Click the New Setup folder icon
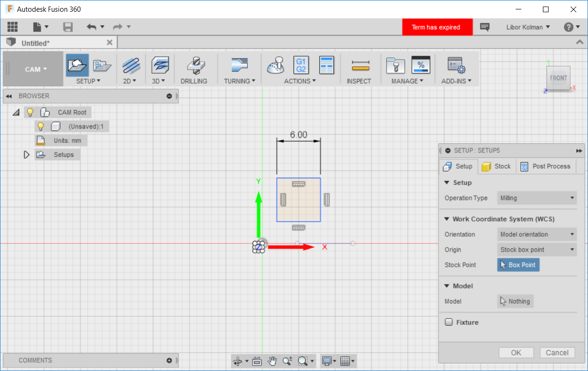588x371 pixels. point(77,65)
